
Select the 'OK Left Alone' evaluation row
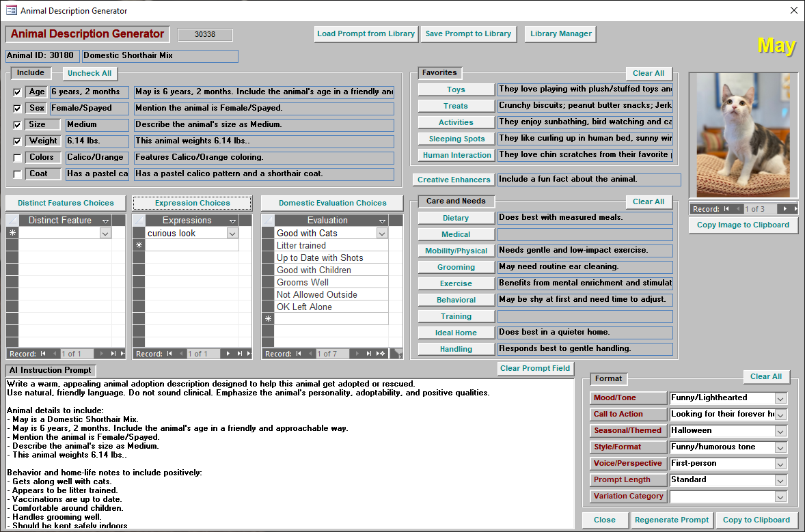click(x=331, y=307)
